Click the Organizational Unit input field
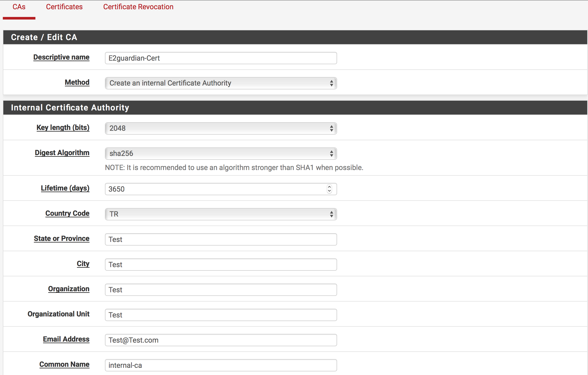This screenshot has height=375, width=588. coord(221,315)
